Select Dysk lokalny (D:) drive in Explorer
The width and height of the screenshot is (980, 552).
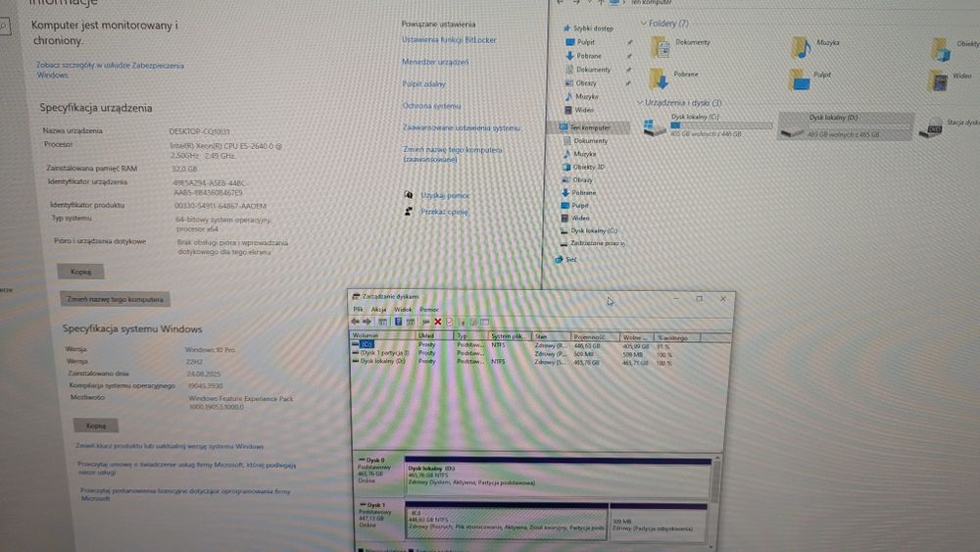point(845,125)
